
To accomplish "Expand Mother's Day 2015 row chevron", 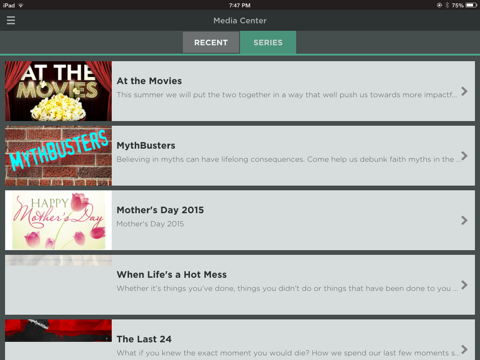I will click(464, 220).
